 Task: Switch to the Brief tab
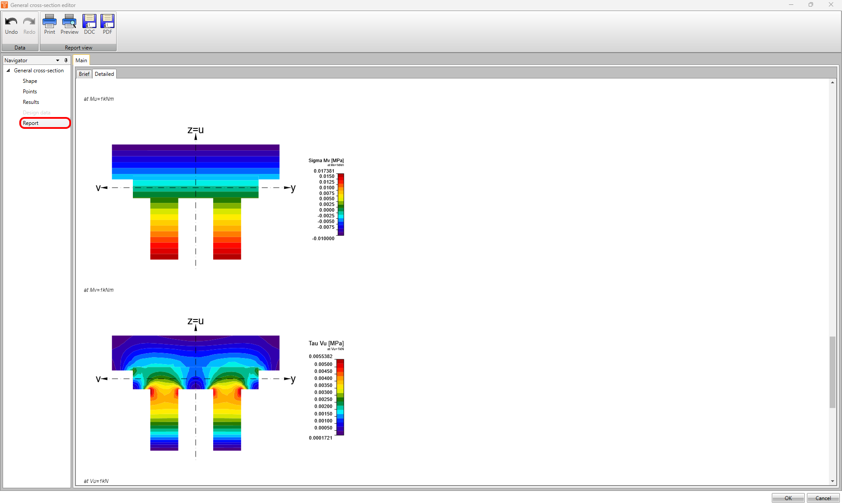click(x=84, y=74)
